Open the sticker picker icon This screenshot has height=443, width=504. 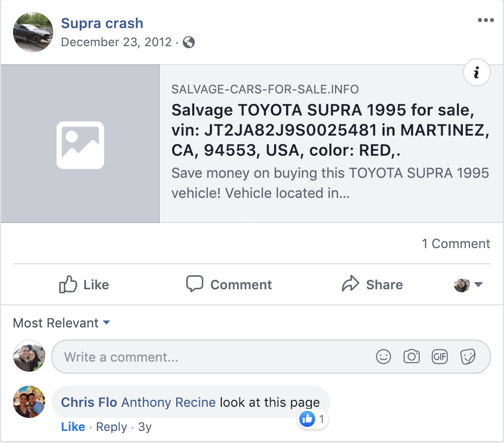click(x=467, y=357)
